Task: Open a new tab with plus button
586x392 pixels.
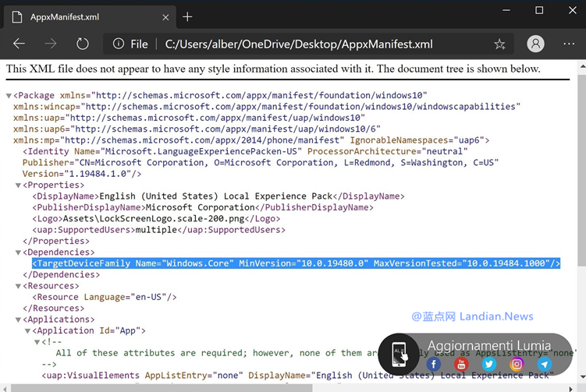Action: 187,16
